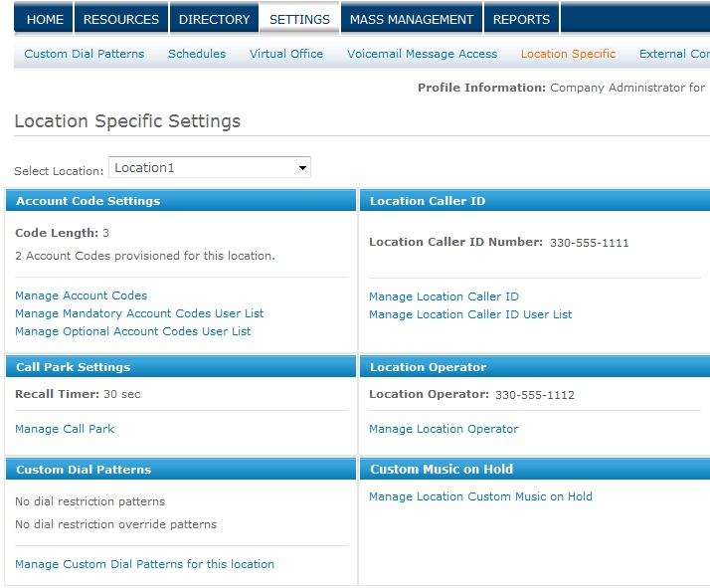710x588 pixels.
Task: Click the Location Specific Settings page title
Action: point(127,121)
